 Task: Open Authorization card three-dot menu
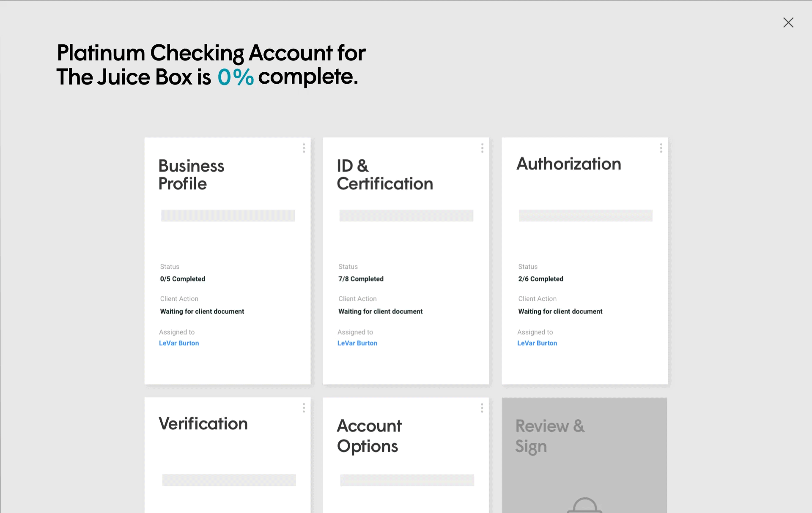point(661,148)
